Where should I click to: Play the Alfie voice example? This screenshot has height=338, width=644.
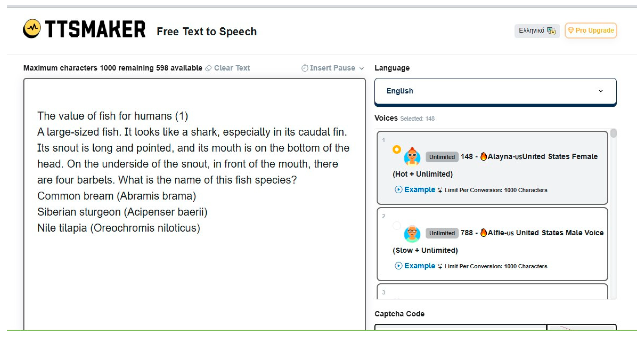(415, 266)
